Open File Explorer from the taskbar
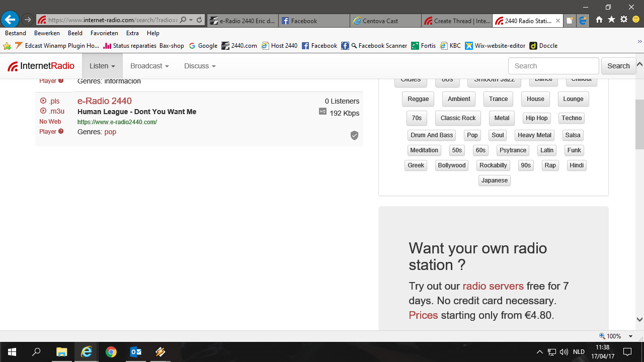Screen dimensions: 644x362 point(61,352)
